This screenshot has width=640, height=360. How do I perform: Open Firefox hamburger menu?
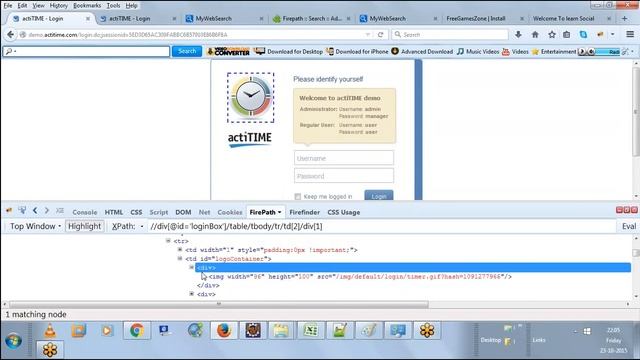630,35
